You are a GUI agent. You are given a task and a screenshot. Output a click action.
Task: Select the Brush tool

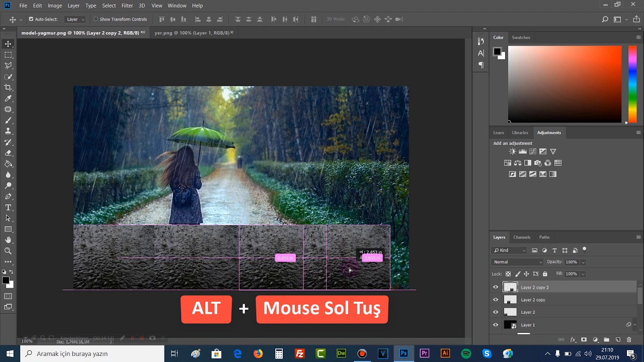click(8, 120)
